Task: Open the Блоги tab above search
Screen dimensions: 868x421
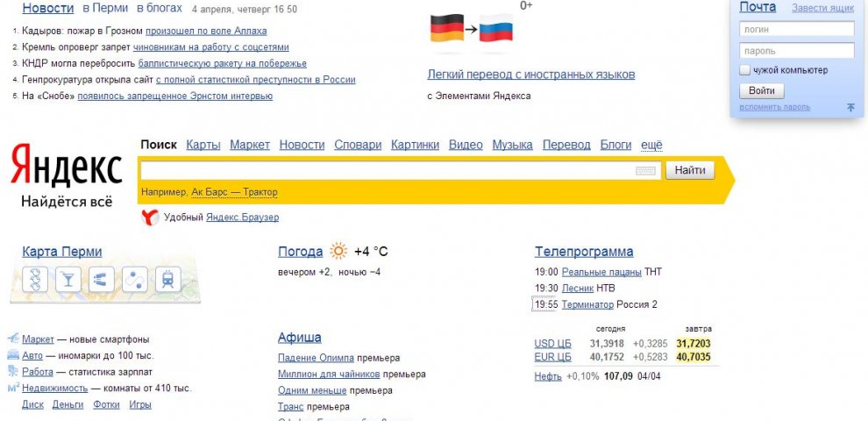Action: click(615, 145)
